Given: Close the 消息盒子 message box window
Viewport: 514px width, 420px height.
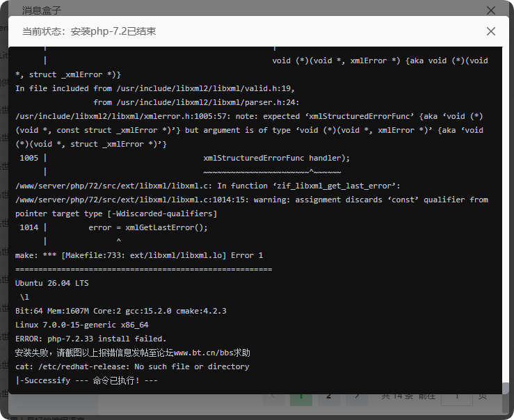Looking at the screenshot, I should pyautogui.click(x=491, y=10).
